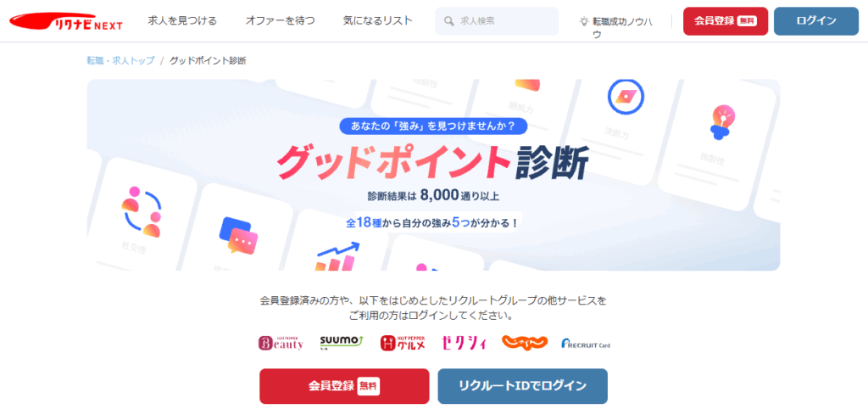Click the magnifier icon in search box
The image size is (868, 409).
coord(449,21)
